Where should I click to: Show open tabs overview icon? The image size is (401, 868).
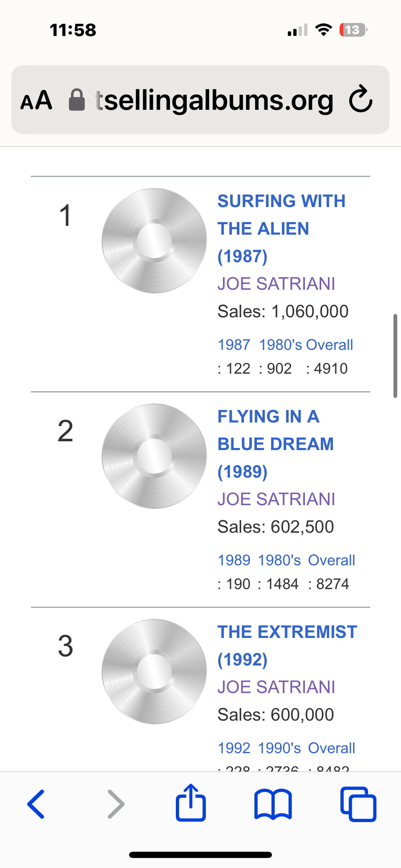click(358, 804)
